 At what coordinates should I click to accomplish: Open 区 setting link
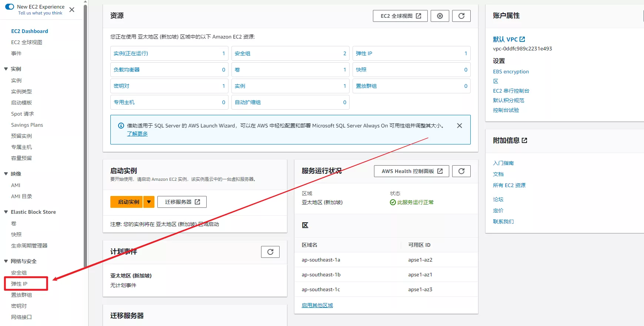click(x=495, y=81)
